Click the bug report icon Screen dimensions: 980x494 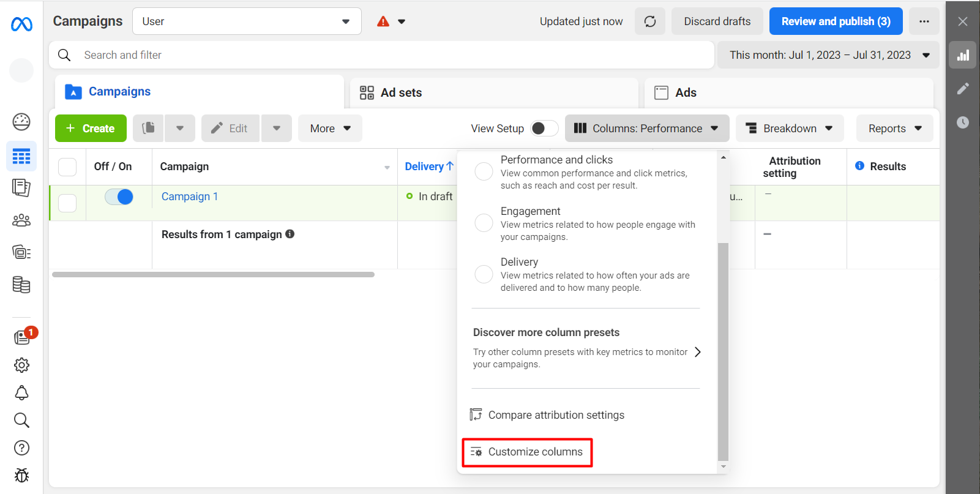point(21,475)
